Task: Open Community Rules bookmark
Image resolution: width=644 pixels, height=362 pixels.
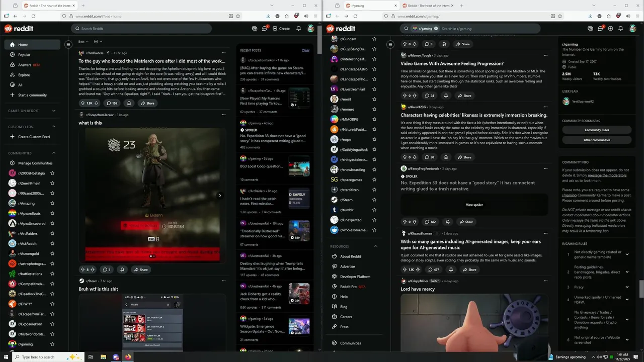Action: coord(597,130)
